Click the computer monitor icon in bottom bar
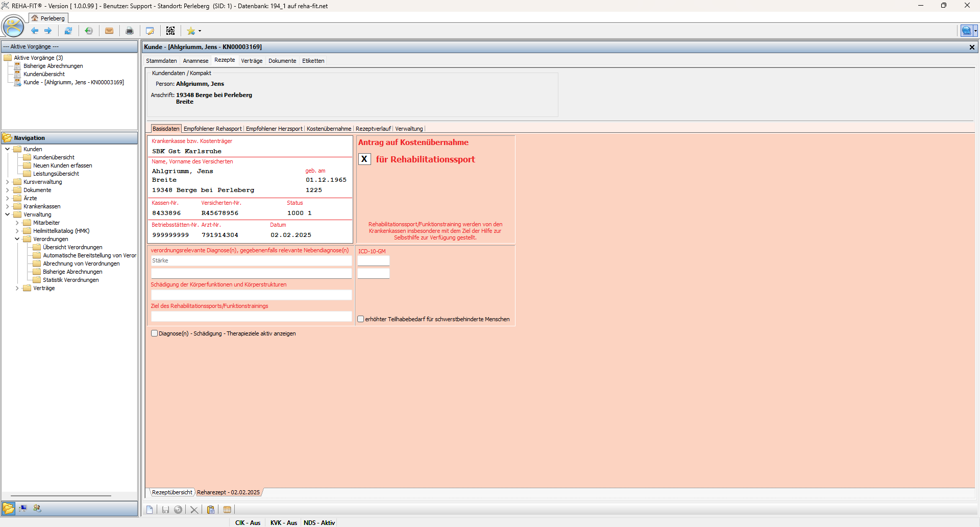The height and width of the screenshot is (527, 980). click(x=23, y=509)
